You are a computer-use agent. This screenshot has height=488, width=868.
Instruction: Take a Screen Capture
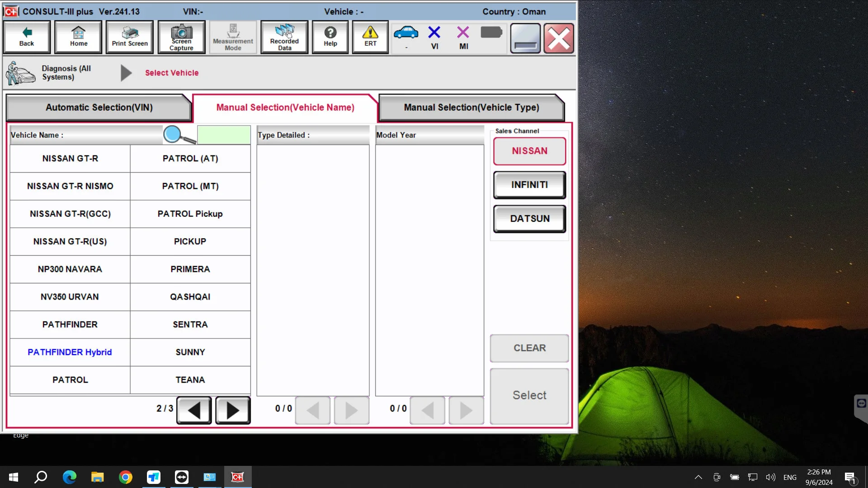coord(181,38)
